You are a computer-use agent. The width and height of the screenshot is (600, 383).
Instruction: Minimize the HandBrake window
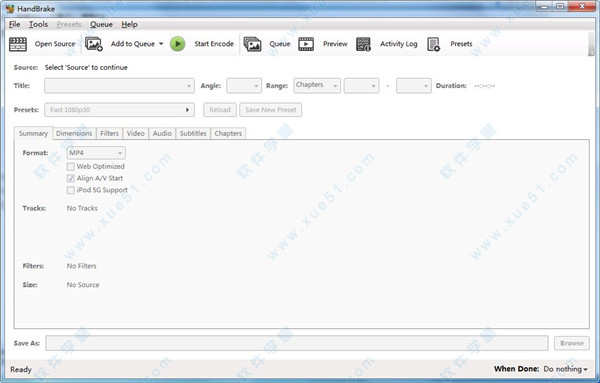545,7
